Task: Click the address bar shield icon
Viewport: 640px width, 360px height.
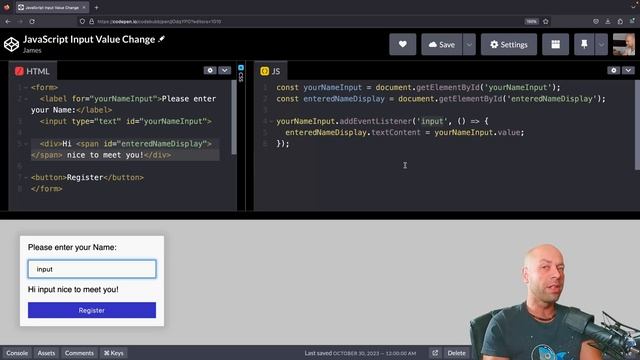Action: [82, 21]
